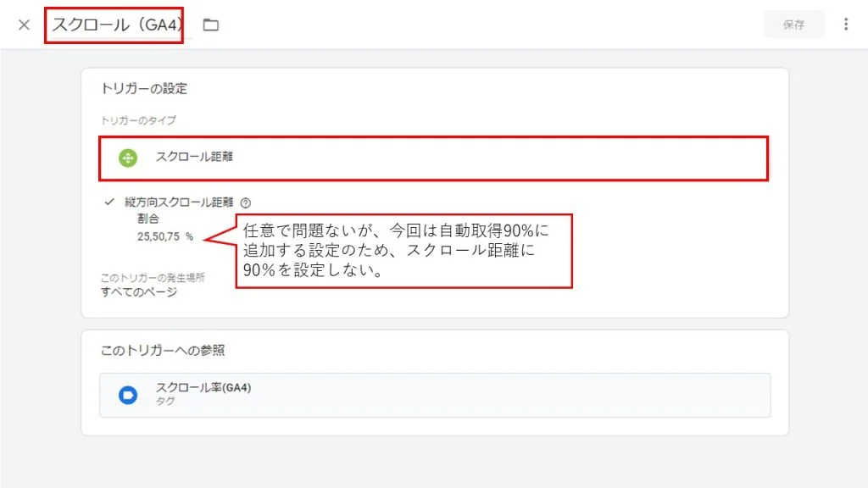Image resolution: width=868 pixels, height=488 pixels.
Task: Click the 保存 save button
Action: (x=793, y=25)
